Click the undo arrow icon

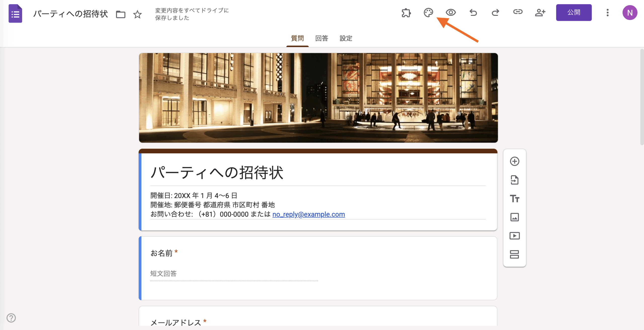[x=473, y=13]
